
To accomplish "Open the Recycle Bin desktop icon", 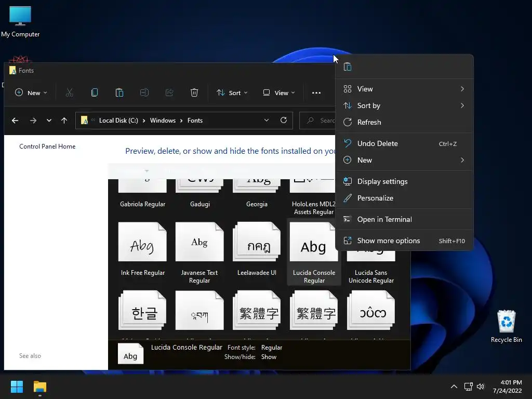I will (x=506, y=326).
